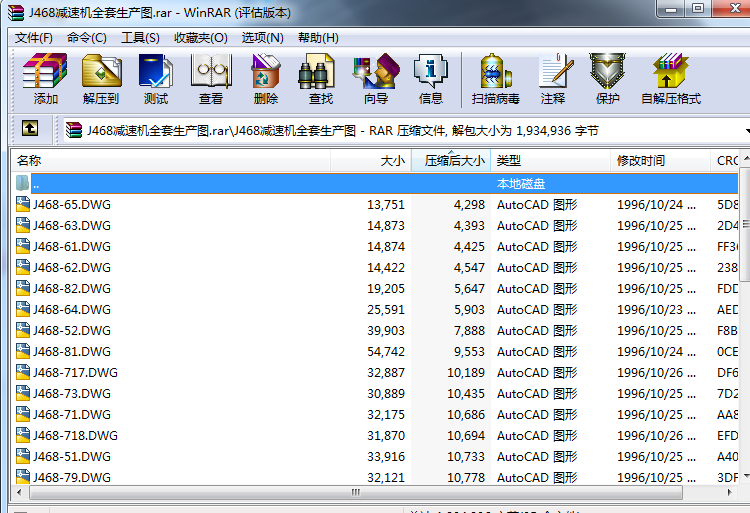This screenshot has height=513, width=750.
Task: Open the 工具(S) menu
Action: point(140,37)
